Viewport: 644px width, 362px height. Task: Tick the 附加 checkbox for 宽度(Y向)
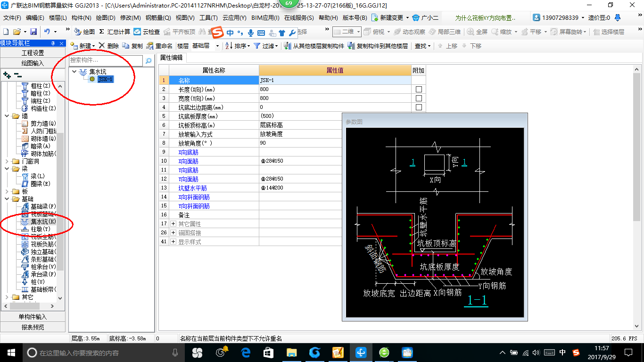pos(419,98)
